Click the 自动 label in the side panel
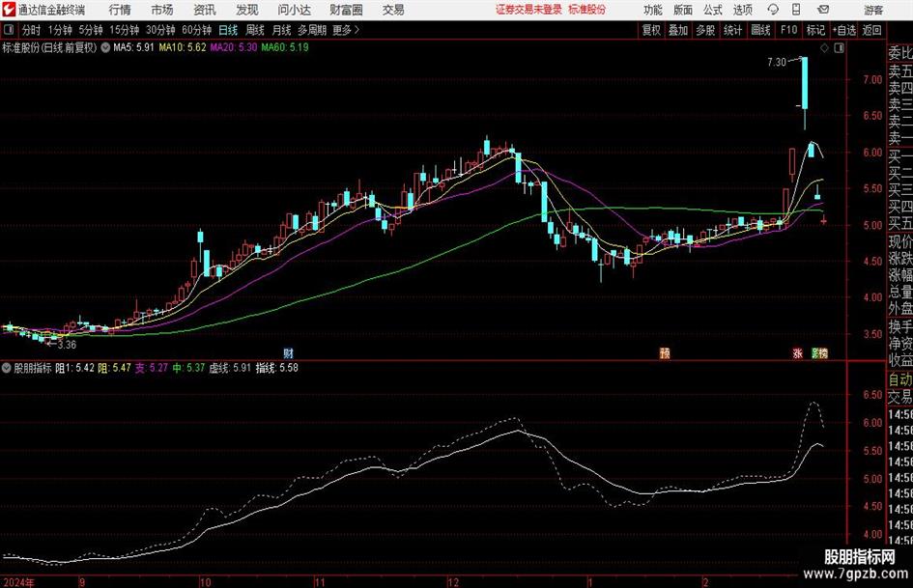 click(900, 379)
